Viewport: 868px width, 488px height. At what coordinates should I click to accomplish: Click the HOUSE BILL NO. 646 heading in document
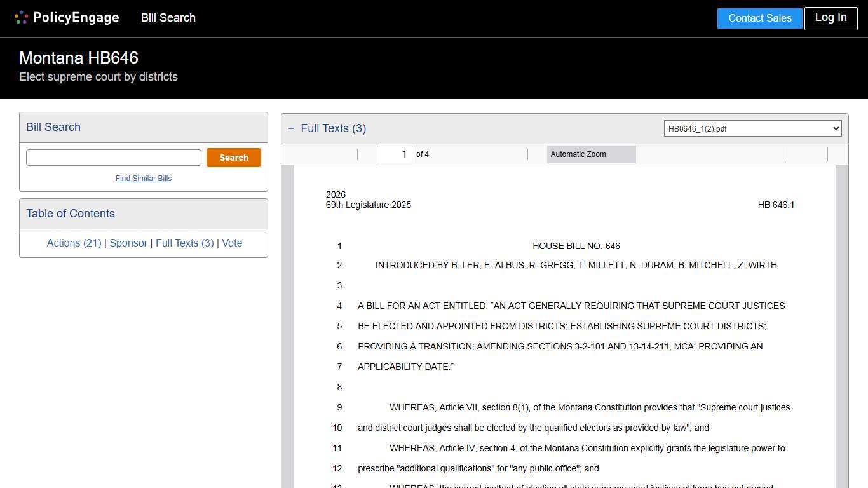(x=576, y=246)
